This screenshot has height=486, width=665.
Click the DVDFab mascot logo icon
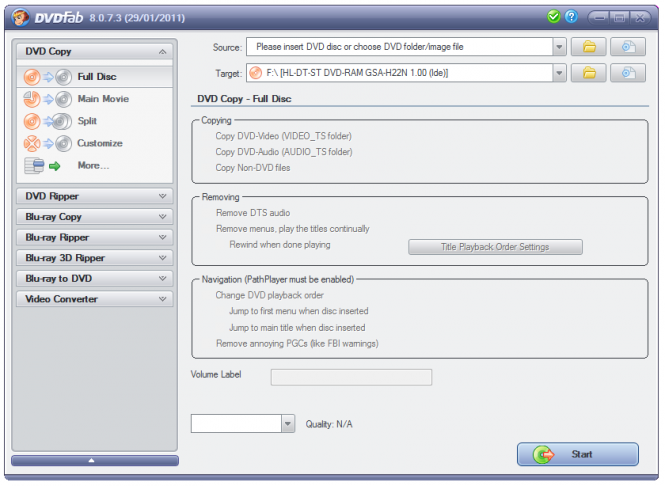(x=20, y=17)
